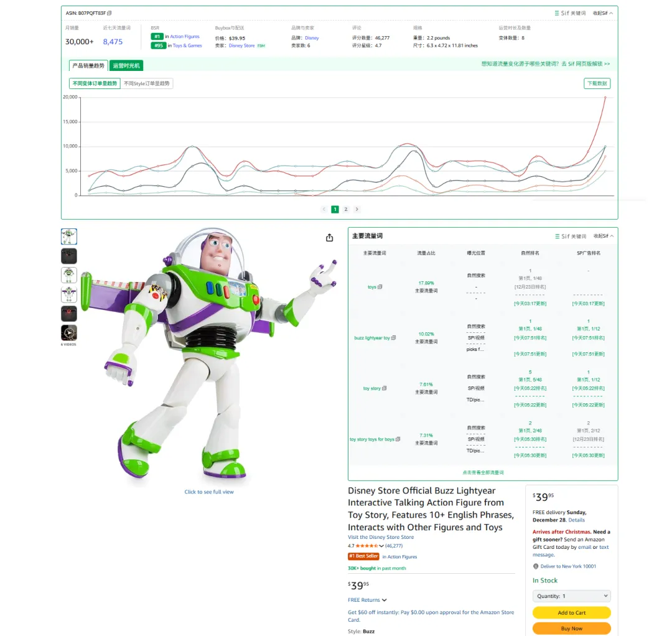672x636 pixels.
Task: Open the Disney Store seller link
Action: tap(241, 45)
